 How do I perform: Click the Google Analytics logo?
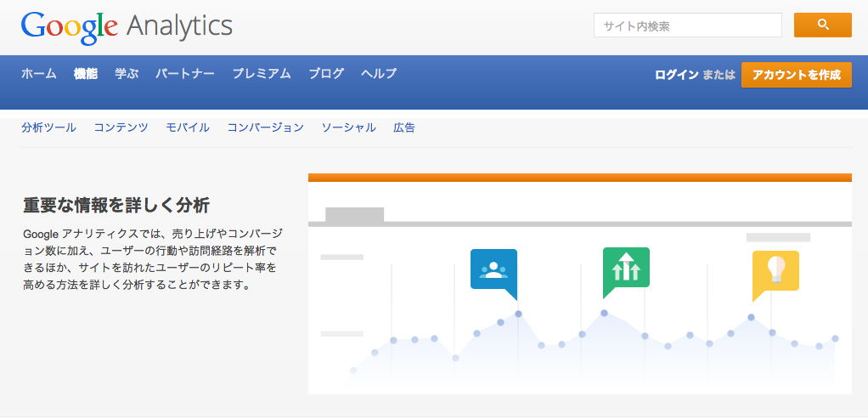[127, 27]
